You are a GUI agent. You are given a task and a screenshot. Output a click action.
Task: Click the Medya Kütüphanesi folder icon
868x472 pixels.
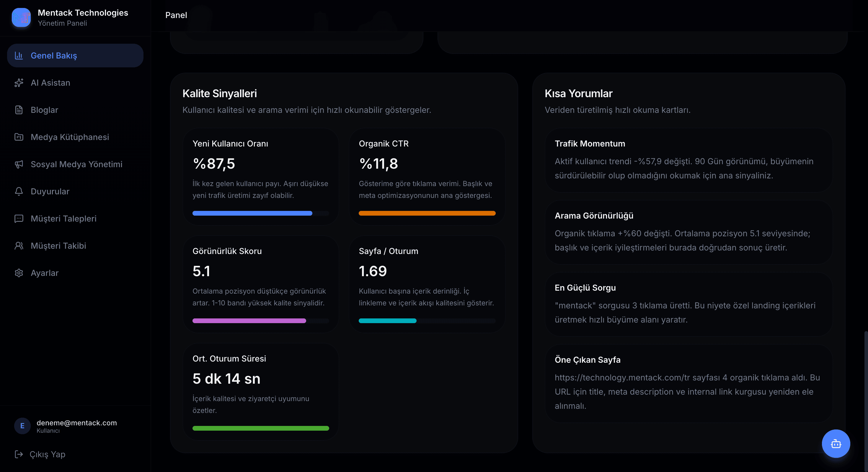pyautogui.click(x=19, y=137)
